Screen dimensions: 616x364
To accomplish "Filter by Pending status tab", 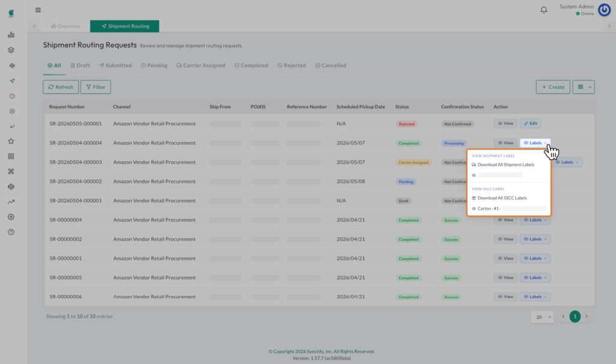I will [x=154, y=66].
